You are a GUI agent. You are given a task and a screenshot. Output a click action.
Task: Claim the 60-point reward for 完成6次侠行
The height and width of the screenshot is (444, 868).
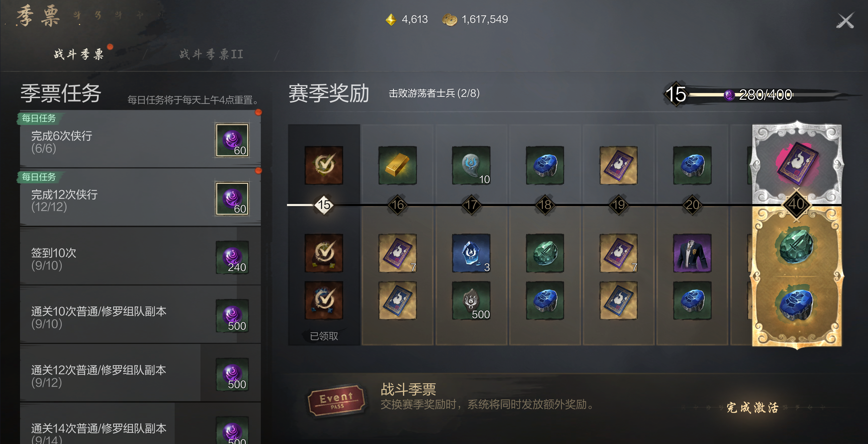(x=232, y=140)
